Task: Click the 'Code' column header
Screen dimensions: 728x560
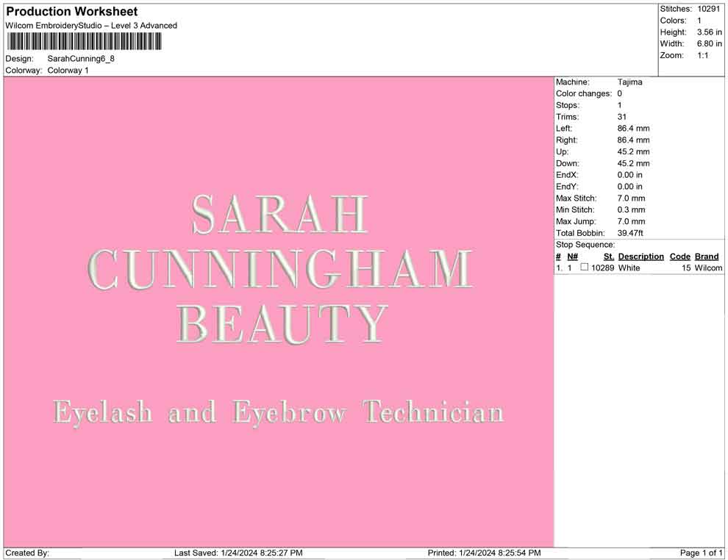Action: click(x=679, y=256)
